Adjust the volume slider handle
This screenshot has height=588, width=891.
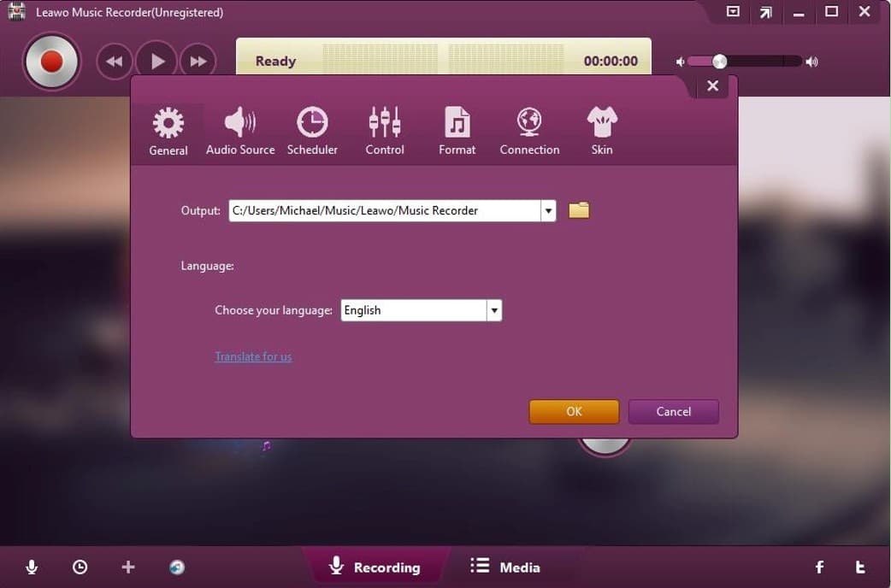coord(720,62)
